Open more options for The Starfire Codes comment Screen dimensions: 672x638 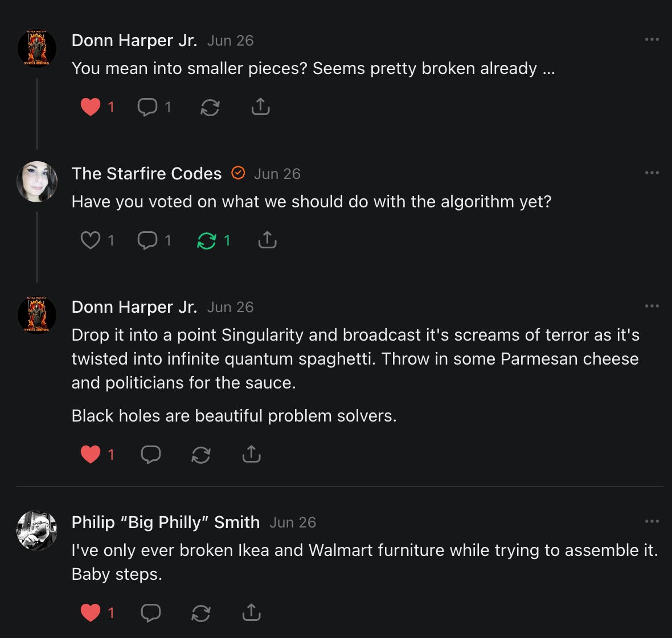point(651,173)
